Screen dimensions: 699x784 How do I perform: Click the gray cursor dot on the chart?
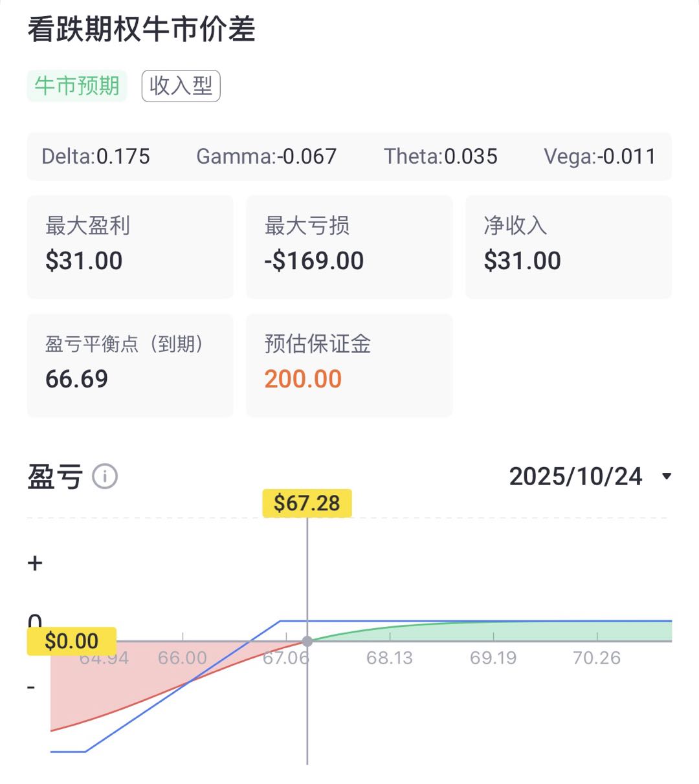click(x=307, y=641)
